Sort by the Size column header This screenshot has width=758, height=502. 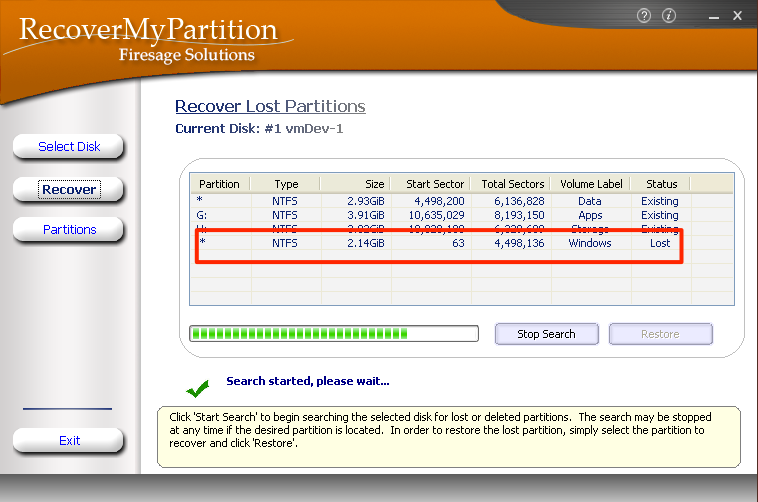coord(355,184)
